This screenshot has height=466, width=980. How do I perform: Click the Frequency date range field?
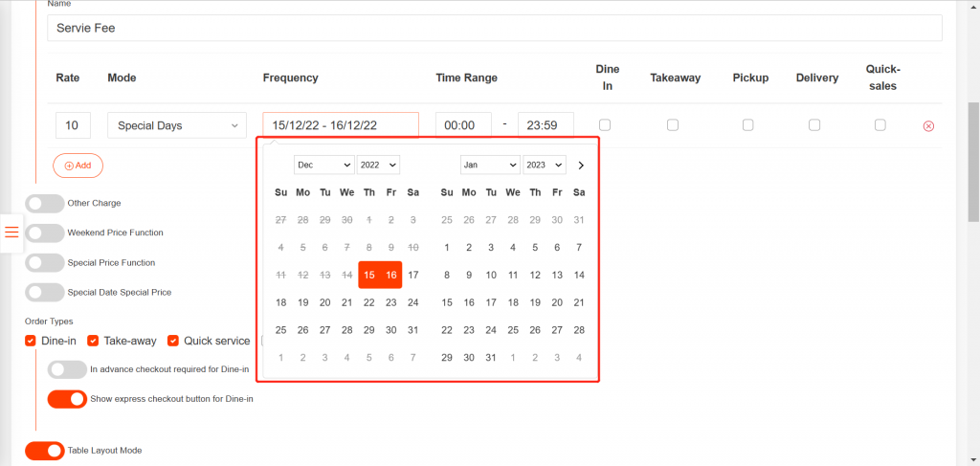point(340,125)
